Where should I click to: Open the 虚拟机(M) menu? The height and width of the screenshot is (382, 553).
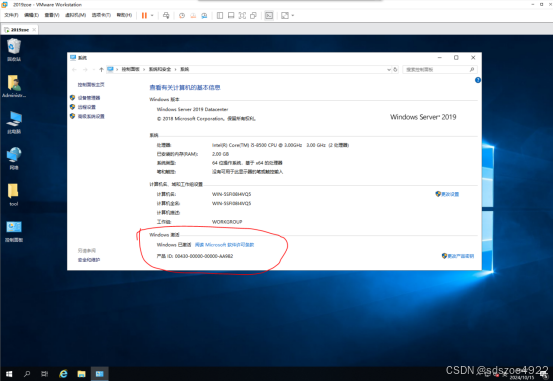point(75,15)
